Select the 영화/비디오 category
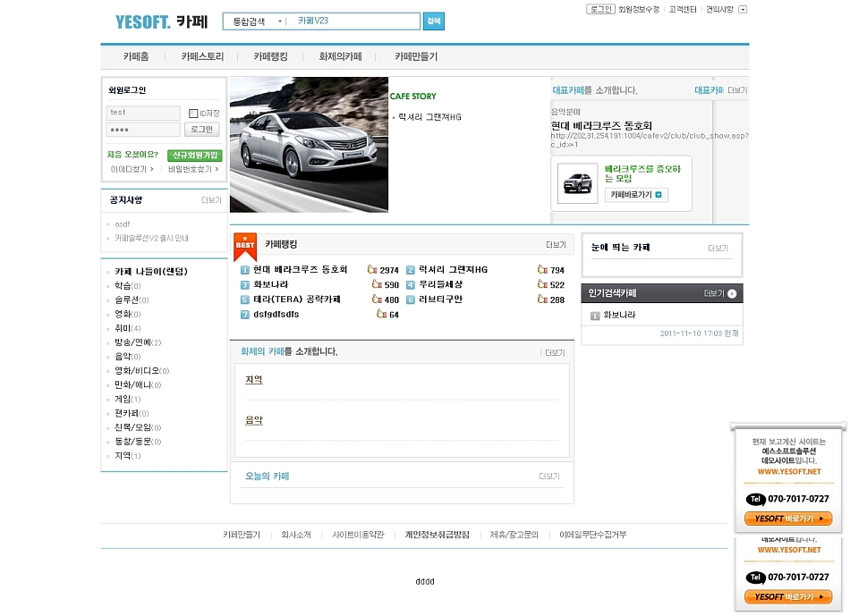This screenshot has width=850, height=616. pos(142,370)
